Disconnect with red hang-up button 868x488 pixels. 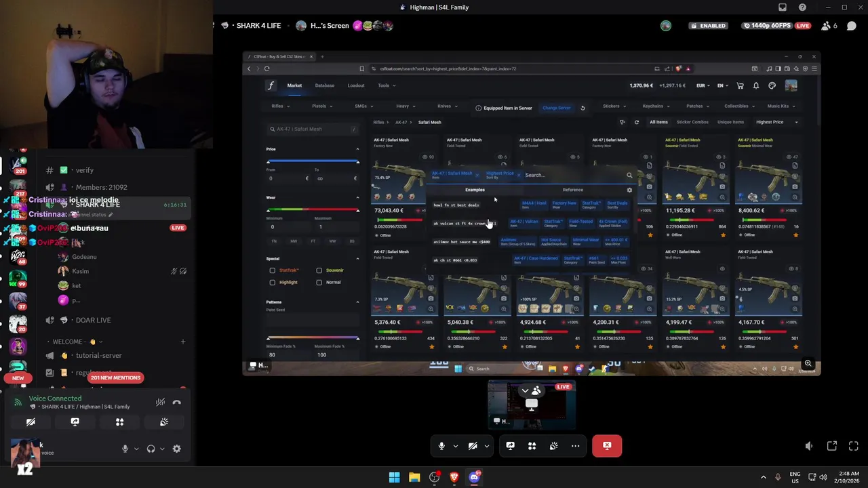click(x=607, y=446)
